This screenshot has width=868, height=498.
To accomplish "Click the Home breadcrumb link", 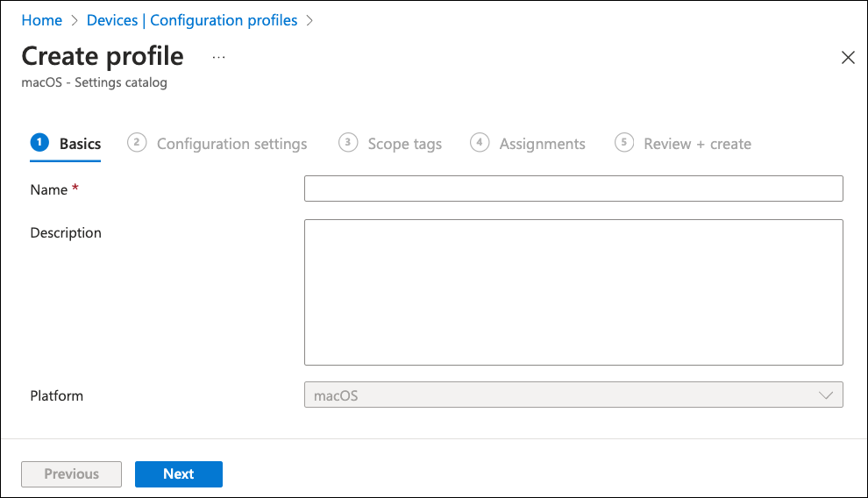I will pos(41,19).
